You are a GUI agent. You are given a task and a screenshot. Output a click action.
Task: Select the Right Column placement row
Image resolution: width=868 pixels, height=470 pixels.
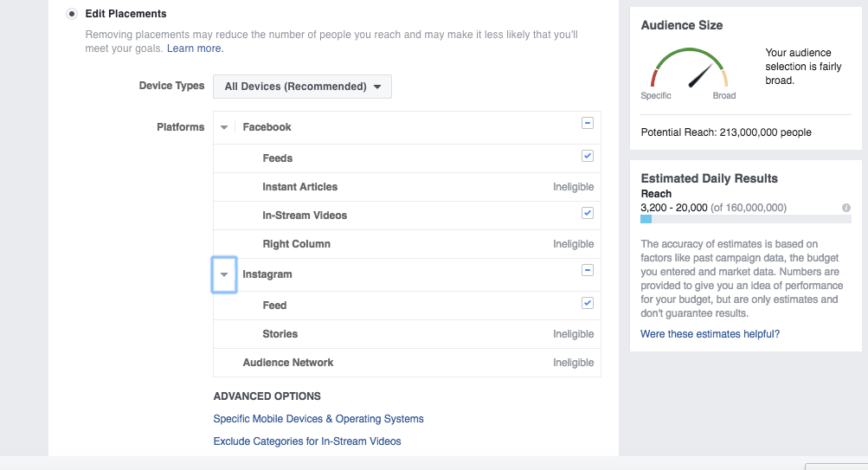coord(407,244)
